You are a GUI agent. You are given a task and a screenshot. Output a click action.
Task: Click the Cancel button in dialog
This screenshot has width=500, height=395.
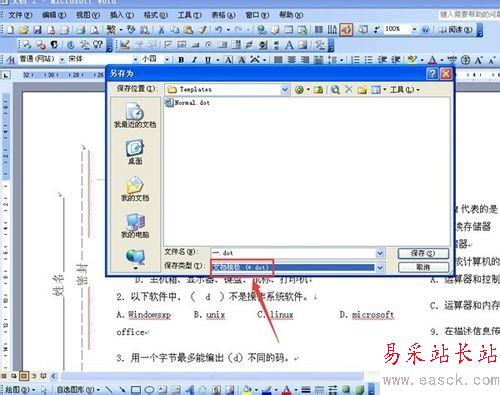click(423, 267)
